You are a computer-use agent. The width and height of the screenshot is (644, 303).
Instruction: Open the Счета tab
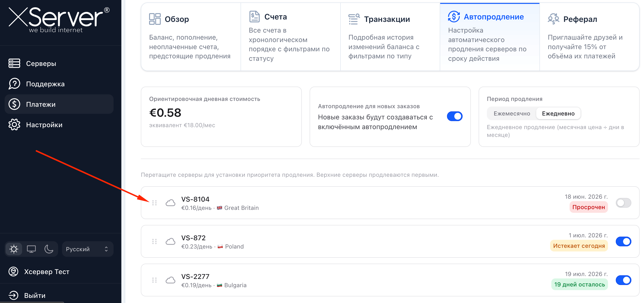point(290,37)
